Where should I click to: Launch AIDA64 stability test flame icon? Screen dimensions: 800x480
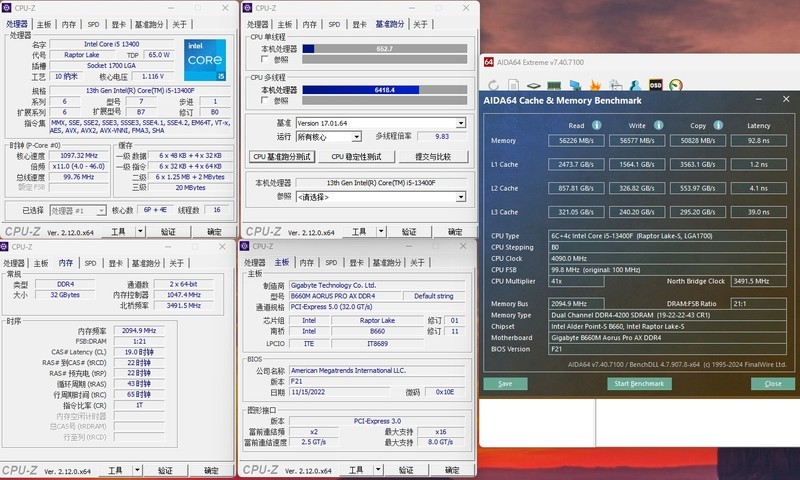[595, 85]
